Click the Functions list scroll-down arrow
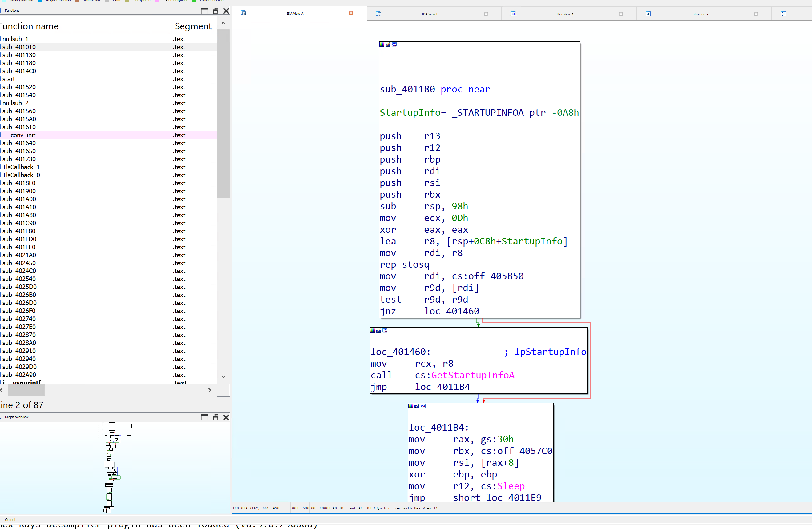 click(223, 377)
